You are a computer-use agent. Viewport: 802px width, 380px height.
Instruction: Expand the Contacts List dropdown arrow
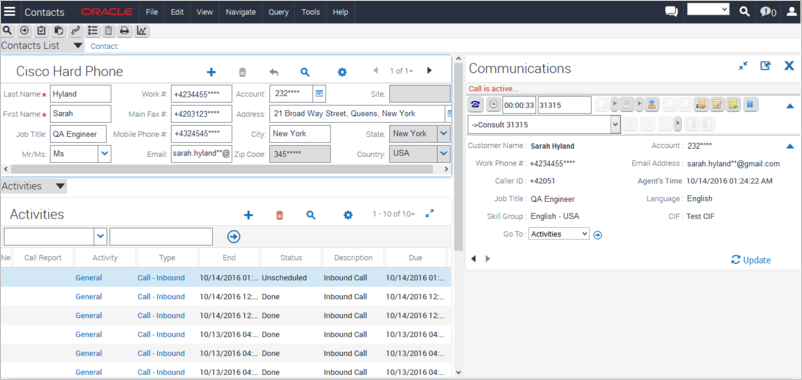tap(78, 46)
